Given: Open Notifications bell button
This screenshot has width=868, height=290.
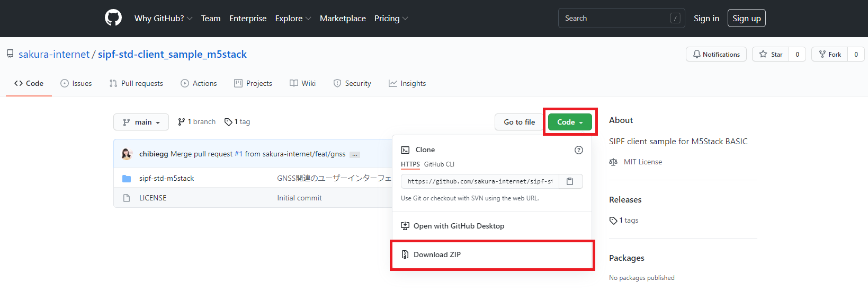Looking at the screenshot, I should coord(716,54).
